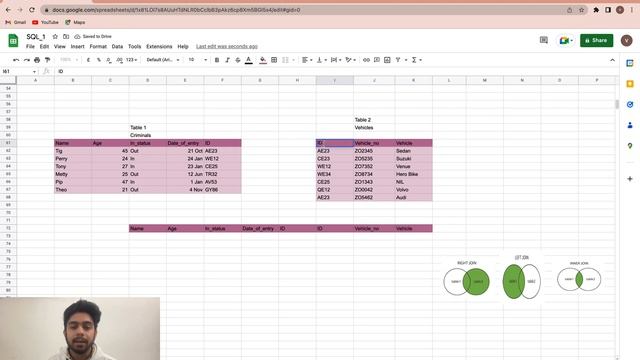Screen dimensions: 640x360
Task: Open the Gmail bookmark
Action: [16, 22]
